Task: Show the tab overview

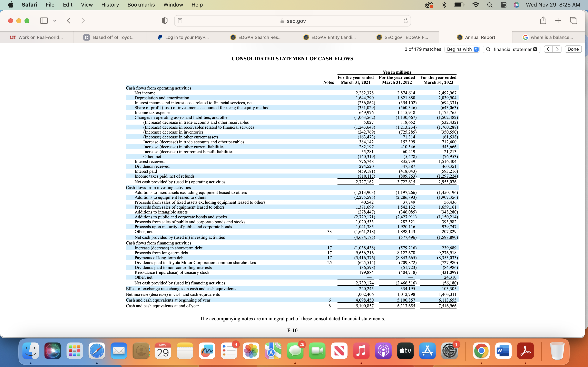Action: (x=574, y=21)
